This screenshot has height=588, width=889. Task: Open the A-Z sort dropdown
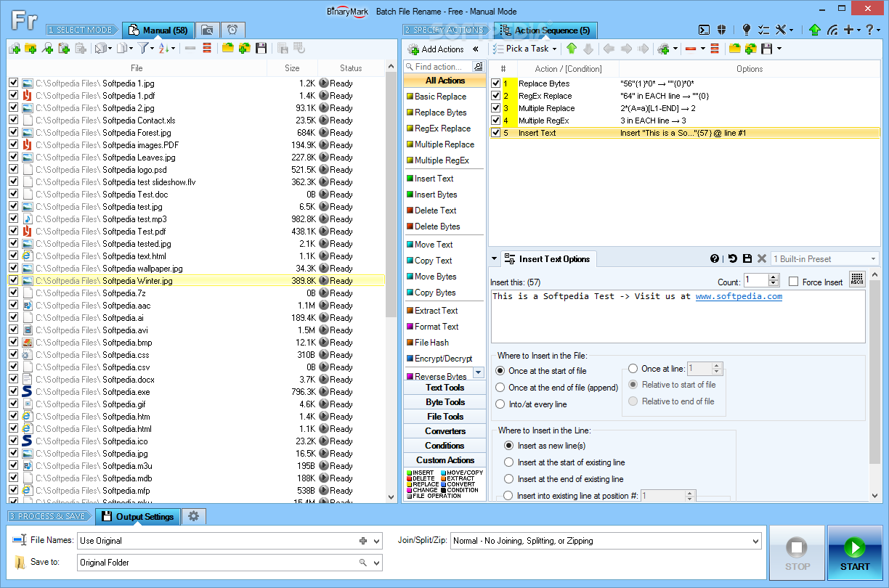coord(166,49)
